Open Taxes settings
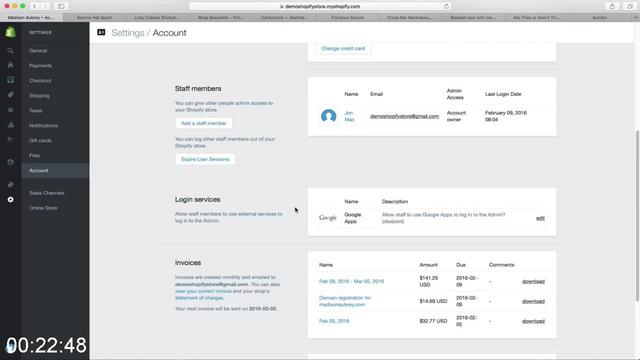Image resolution: width=640 pixels, height=360 pixels. pos(36,110)
